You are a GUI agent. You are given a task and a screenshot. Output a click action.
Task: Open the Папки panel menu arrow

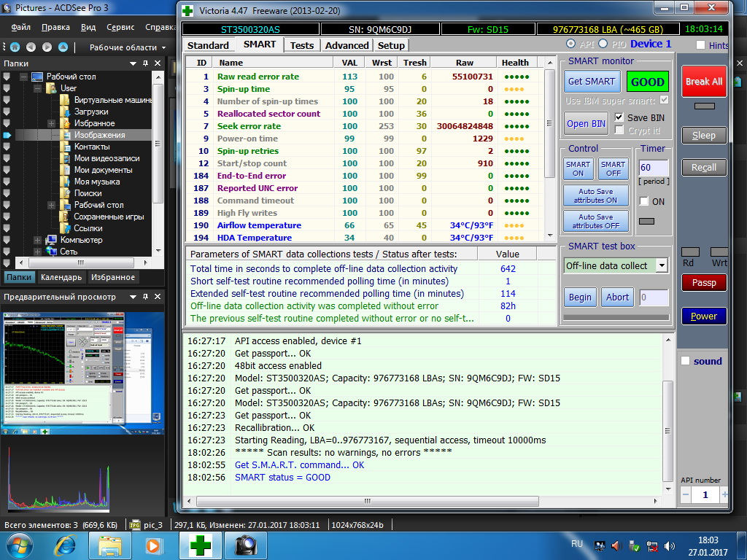pyautogui.click(x=133, y=64)
